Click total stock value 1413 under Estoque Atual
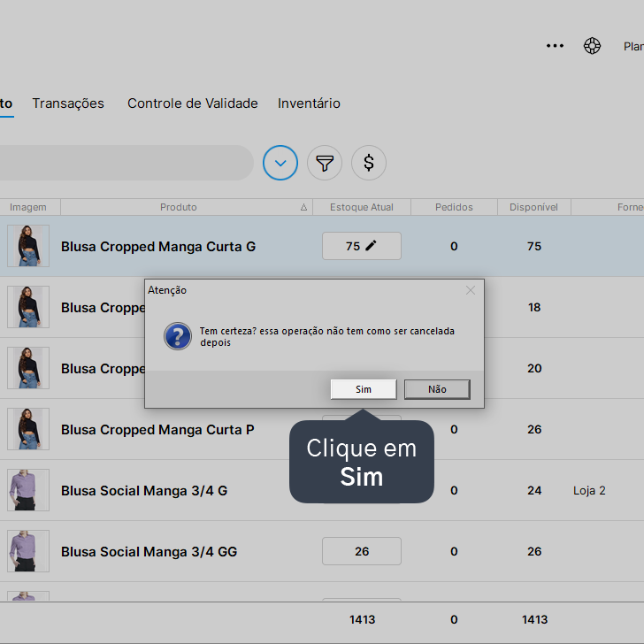The height and width of the screenshot is (644, 644). tap(363, 619)
